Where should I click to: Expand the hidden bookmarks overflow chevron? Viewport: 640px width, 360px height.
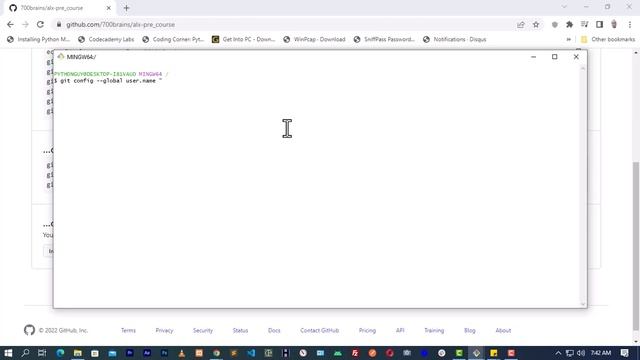(x=569, y=39)
